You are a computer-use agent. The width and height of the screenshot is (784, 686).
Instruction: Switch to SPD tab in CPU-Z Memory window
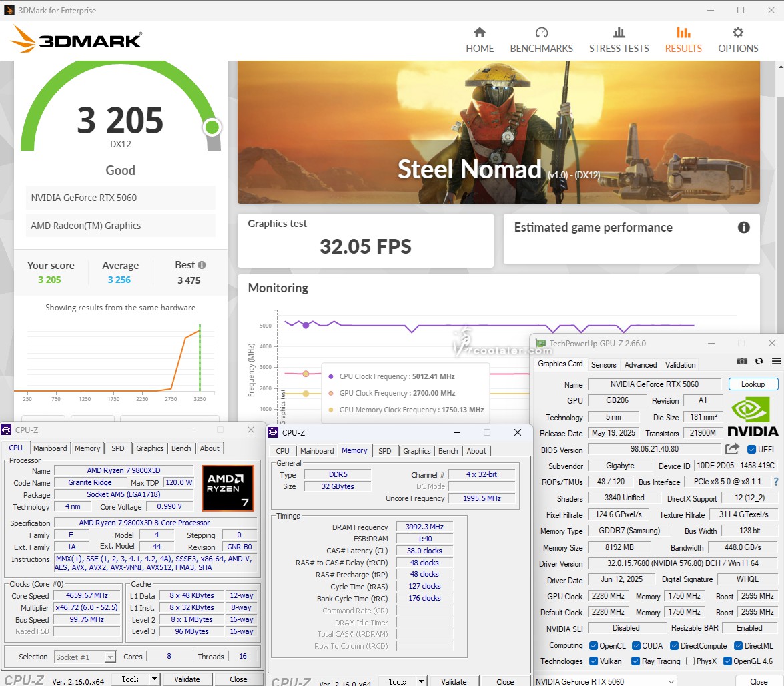click(x=385, y=451)
